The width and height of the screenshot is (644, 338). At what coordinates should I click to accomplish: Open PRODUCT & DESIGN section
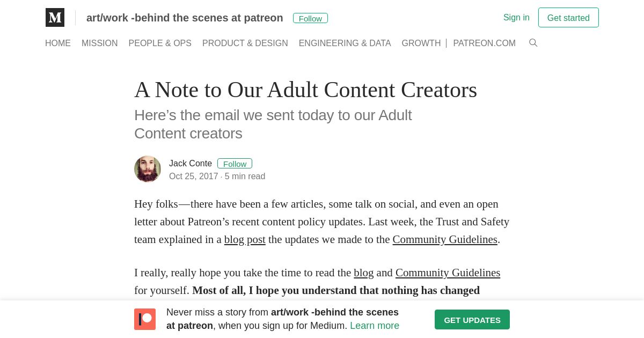tap(245, 43)
